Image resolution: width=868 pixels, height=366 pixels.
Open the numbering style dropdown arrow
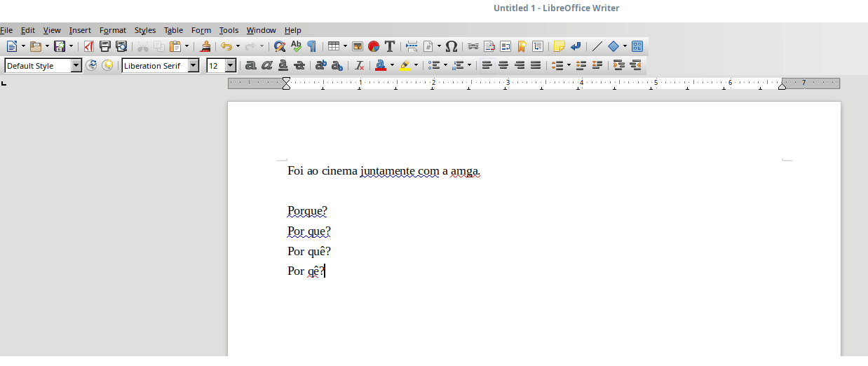[x=469, y=65]
